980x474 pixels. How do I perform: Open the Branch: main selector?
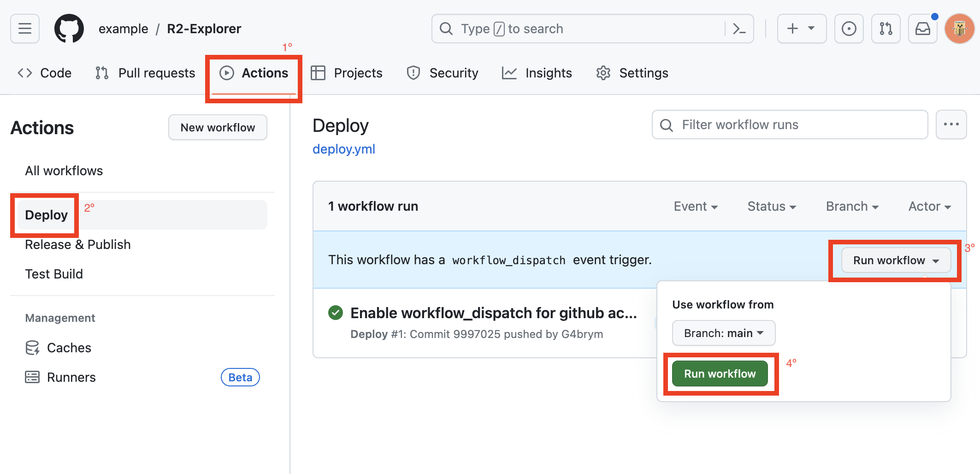724,333
